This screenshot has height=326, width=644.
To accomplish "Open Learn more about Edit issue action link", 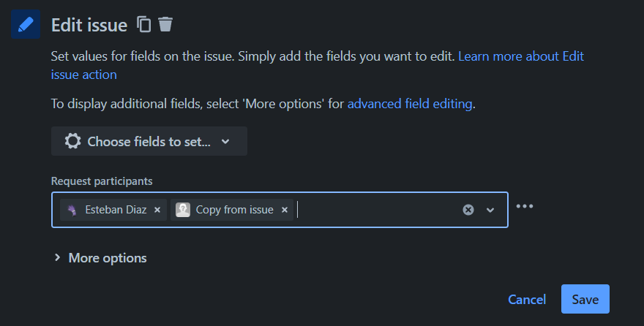I will (317, 65).
